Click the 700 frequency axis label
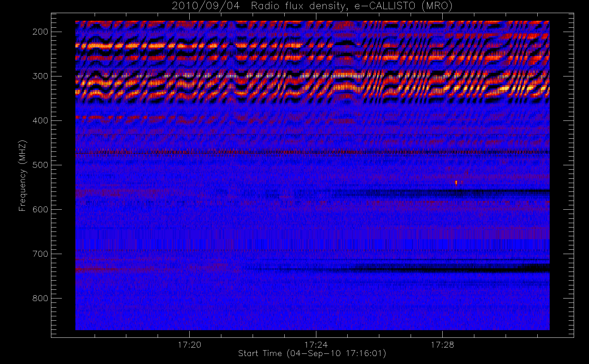589x364 pixels. coord(40,254)
